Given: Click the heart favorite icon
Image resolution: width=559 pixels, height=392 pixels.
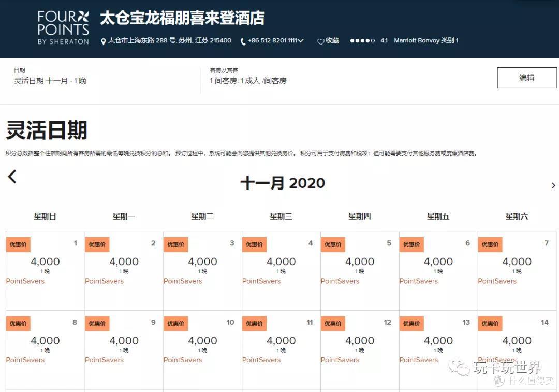Looking at the screenshot, I should point(320,41).
